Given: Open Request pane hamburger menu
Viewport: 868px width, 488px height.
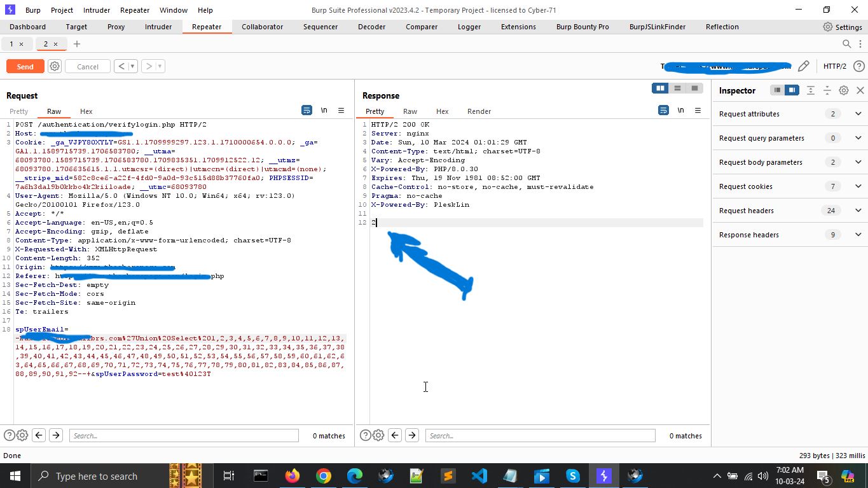Looking at the screenshot, I should (x=341, y=111).
